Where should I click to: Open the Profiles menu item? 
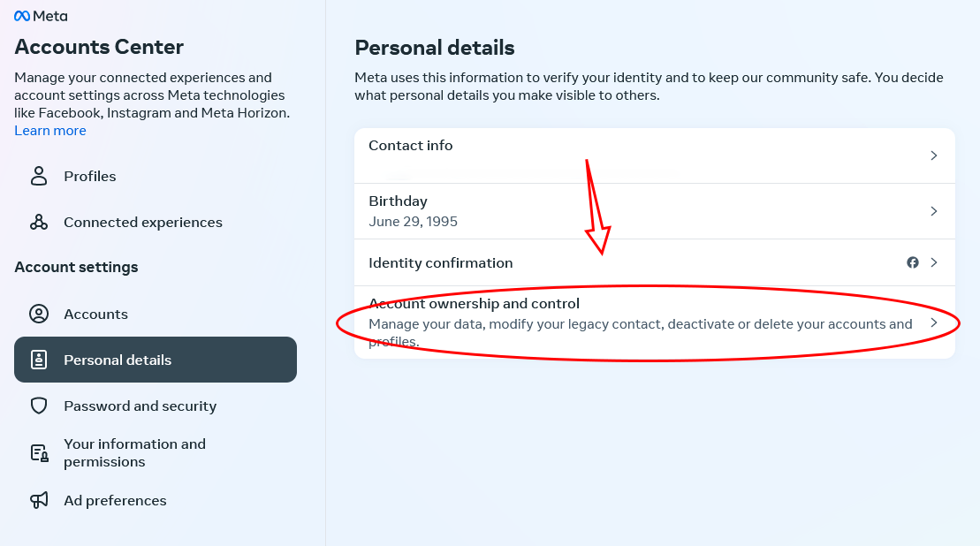[90, 177]
